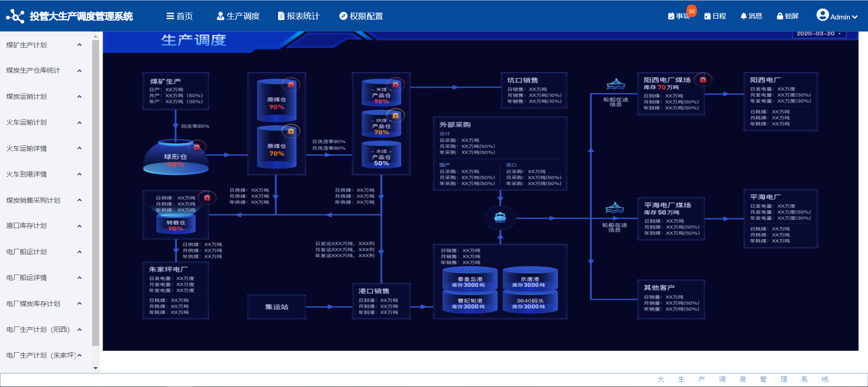Click alarm icon on 末煤产品仓 90%

click(396, 84)
